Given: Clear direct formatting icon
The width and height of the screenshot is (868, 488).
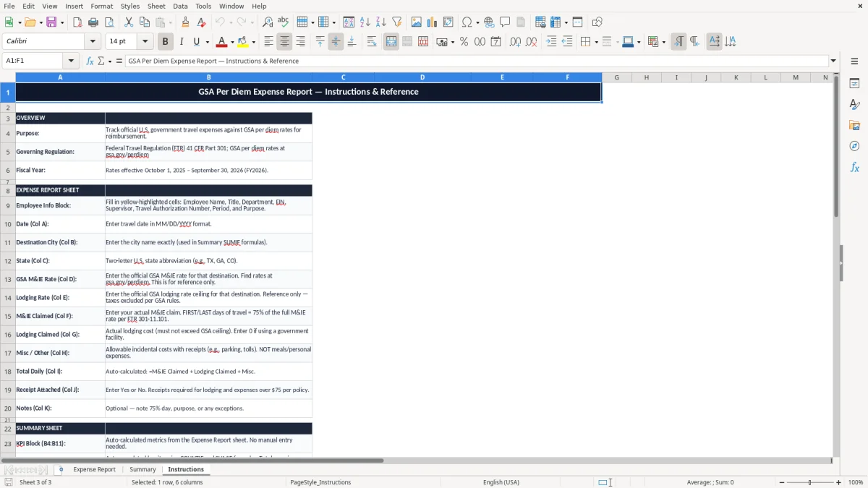Looking at the screenshot, I should [x=201, y=22].
